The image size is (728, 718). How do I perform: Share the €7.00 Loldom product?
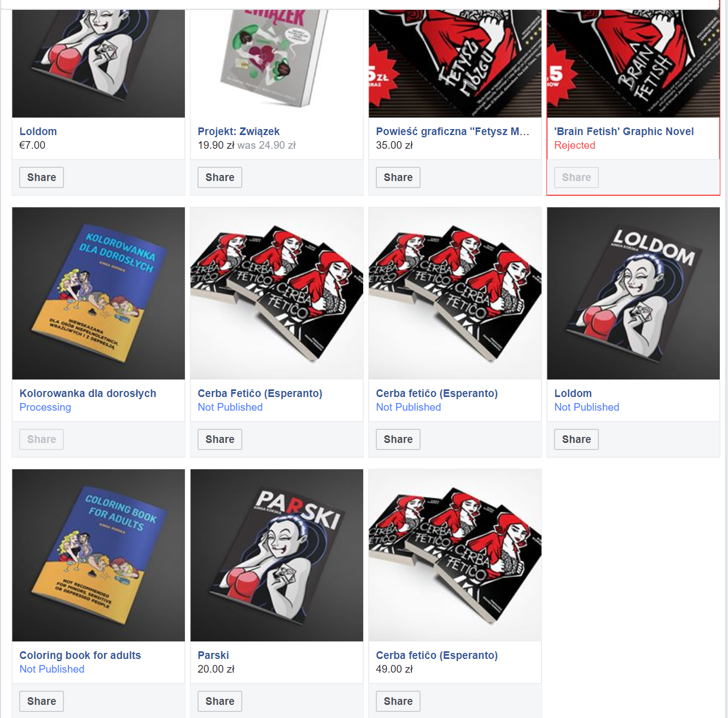(x=42, y=177)
